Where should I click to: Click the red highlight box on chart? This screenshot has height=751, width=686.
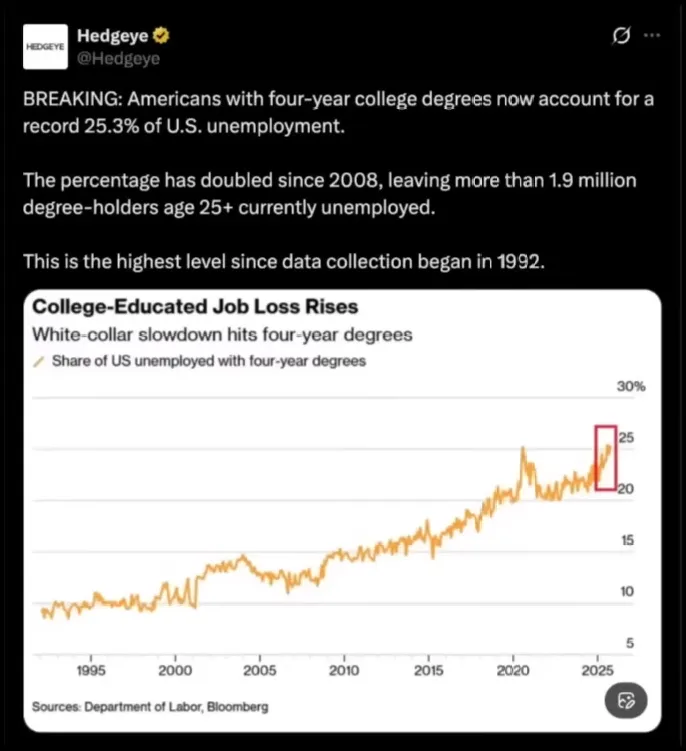pos(605,457)
